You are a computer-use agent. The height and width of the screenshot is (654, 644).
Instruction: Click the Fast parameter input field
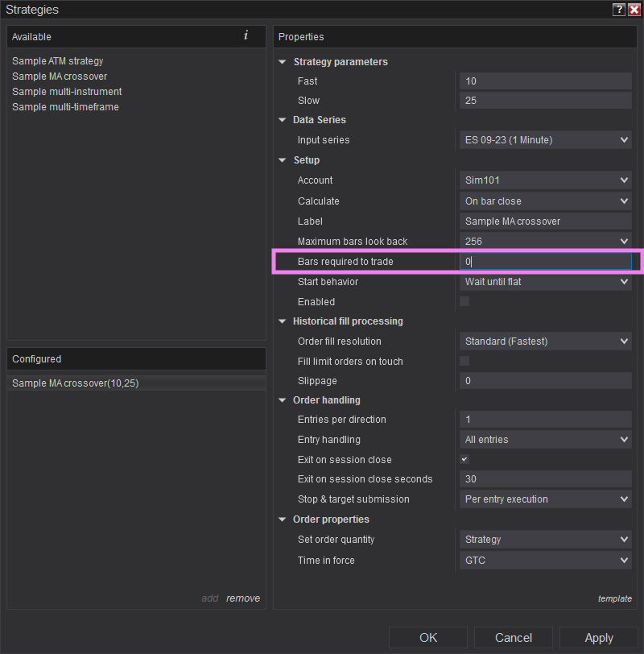pyautogui.click(x=545, y=81)
